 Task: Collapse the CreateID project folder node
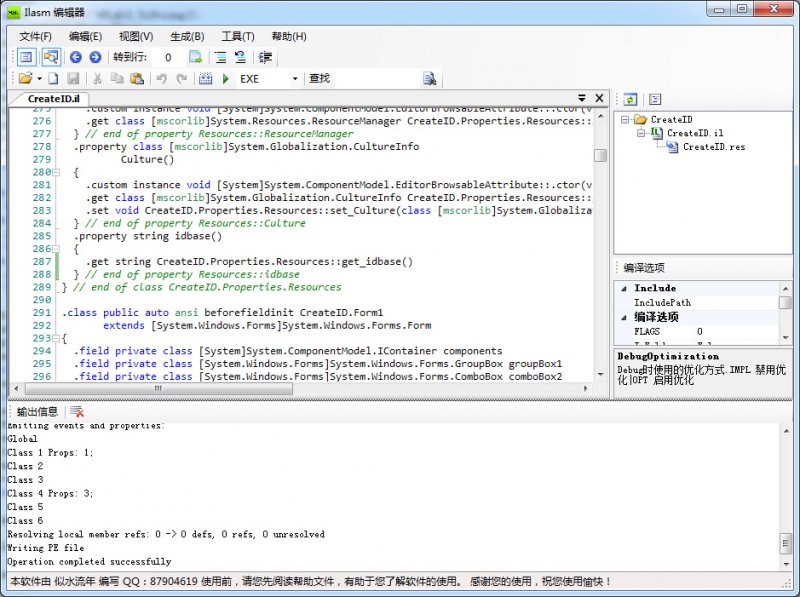624,119
